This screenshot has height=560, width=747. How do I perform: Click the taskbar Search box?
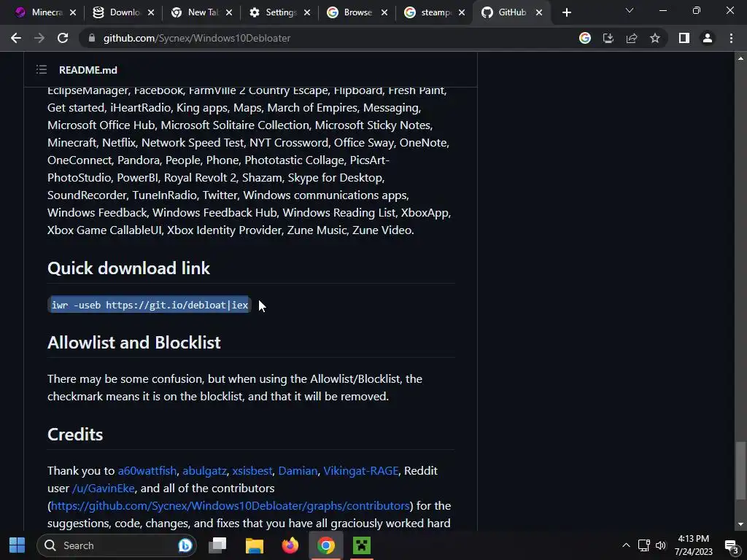point(117,545)
